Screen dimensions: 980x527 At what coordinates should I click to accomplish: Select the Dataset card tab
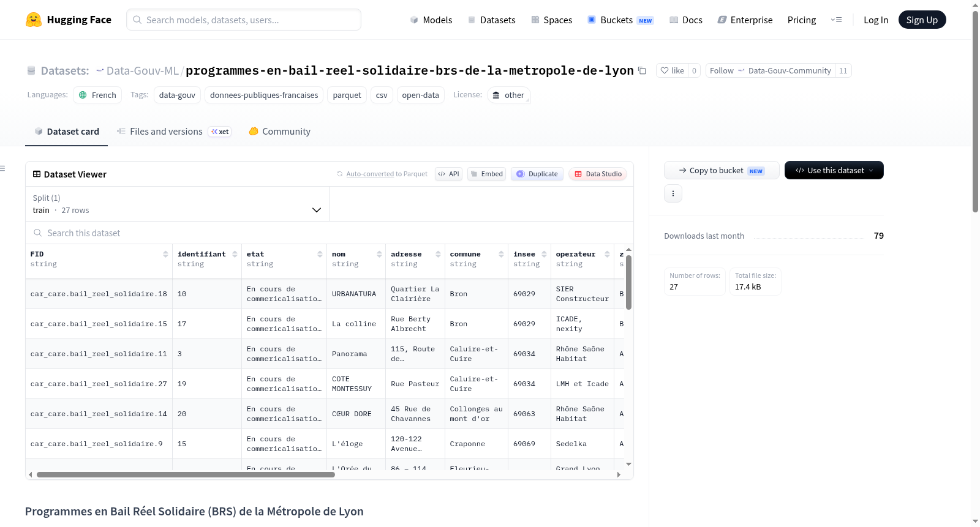[66, 131]
